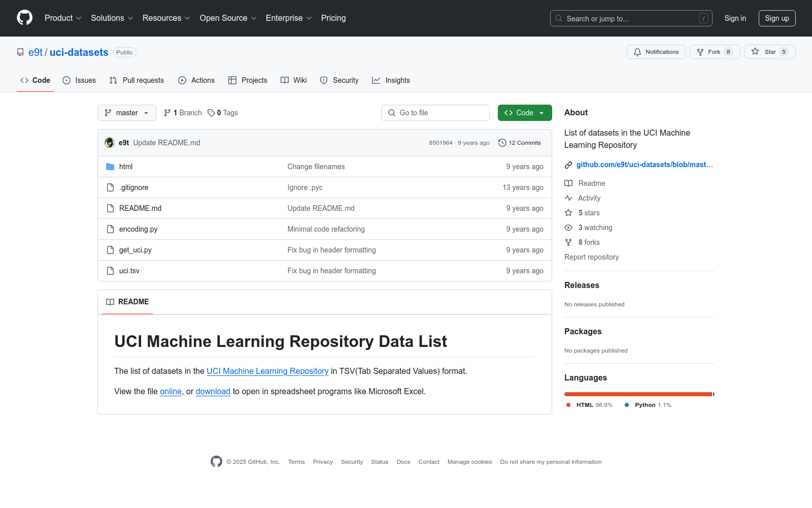Click Report repository link
The width and height of the screenshot is (812, 508).
click(592, 257)
